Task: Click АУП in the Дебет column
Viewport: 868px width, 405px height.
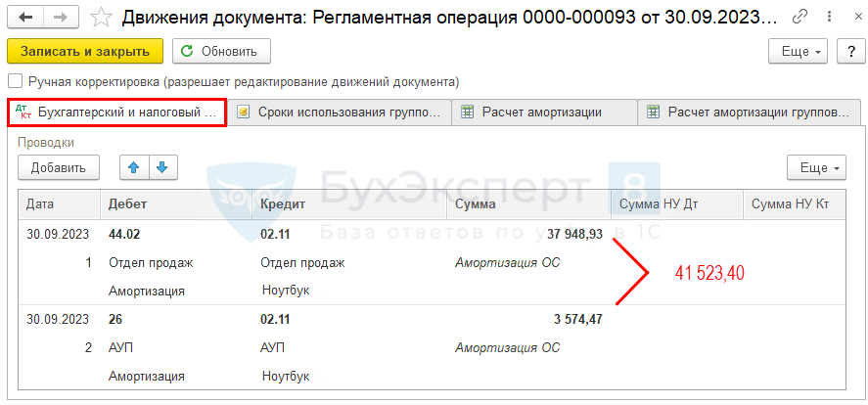Action: coord(120,348)
